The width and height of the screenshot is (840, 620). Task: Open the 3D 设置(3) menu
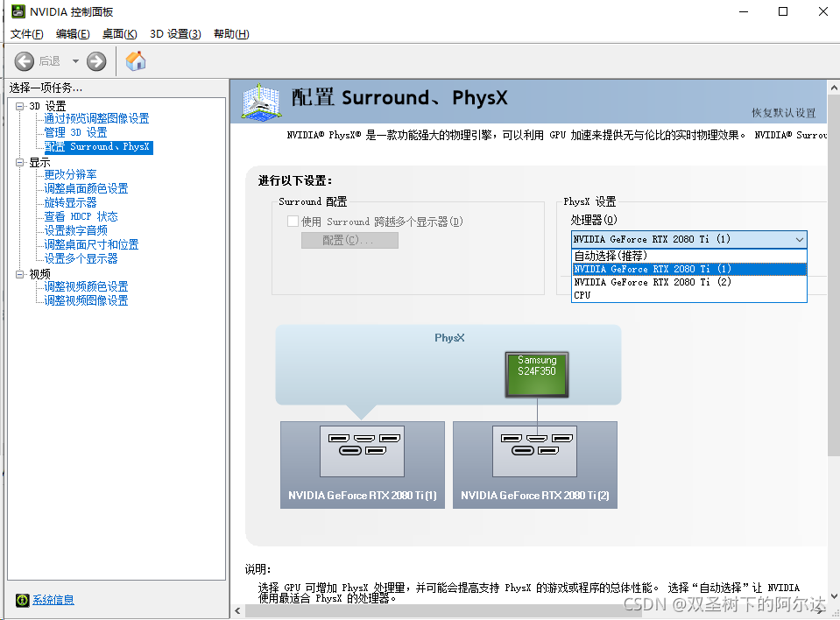pyautogui.click(x=175, y=34)
